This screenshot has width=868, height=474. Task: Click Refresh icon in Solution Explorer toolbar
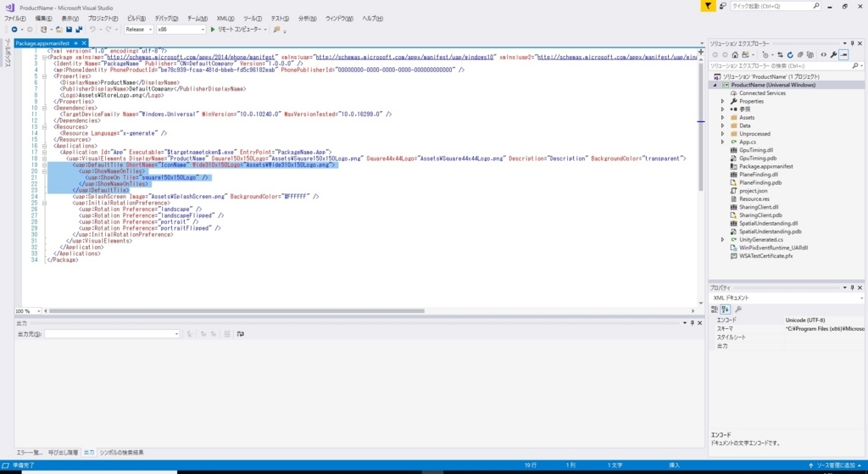(x=790, y=55)
